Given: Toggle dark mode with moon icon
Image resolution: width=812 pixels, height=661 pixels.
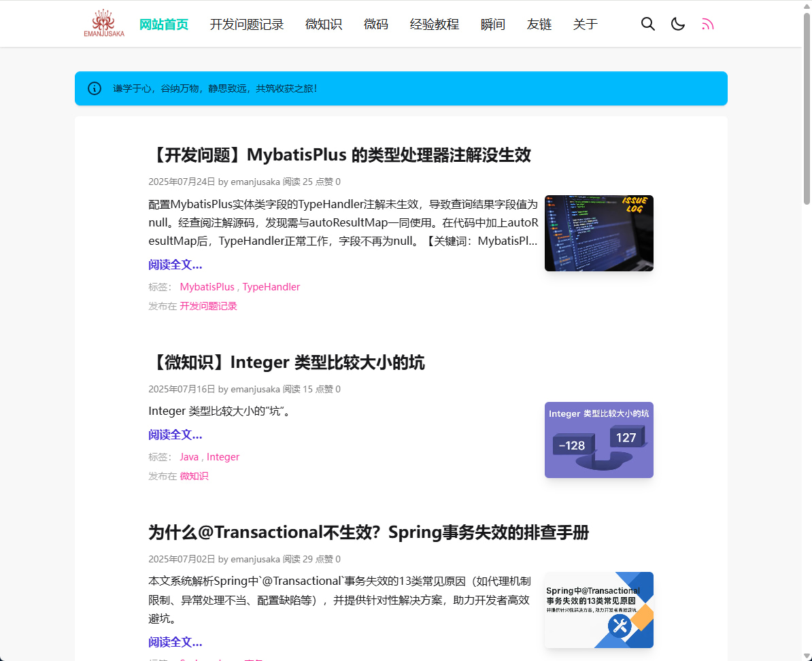Looking at the screenshot, I should (x=678, y=24).
